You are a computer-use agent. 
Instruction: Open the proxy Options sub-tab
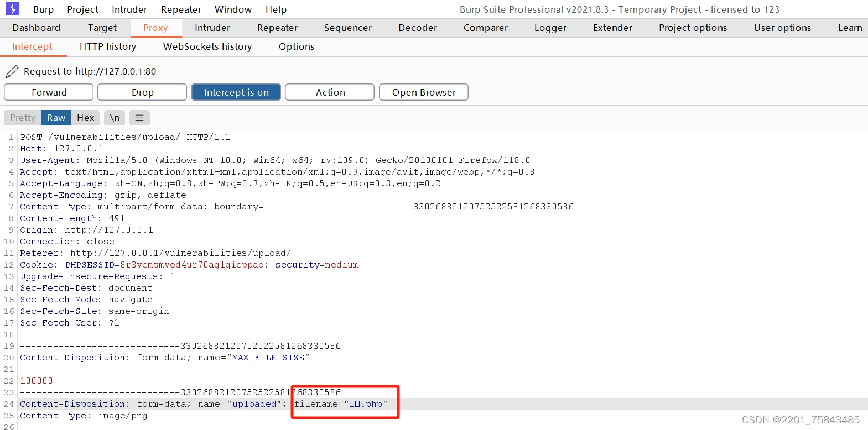coord(297,47)
